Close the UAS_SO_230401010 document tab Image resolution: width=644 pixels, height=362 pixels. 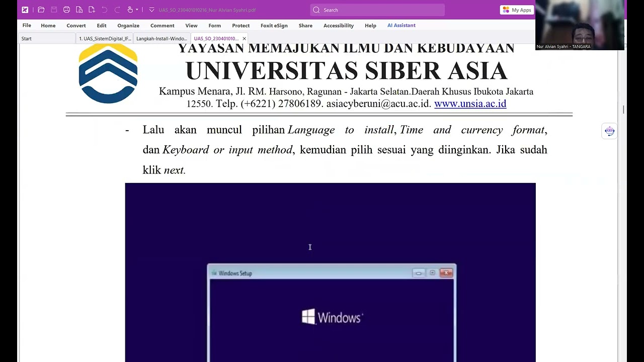244,38
